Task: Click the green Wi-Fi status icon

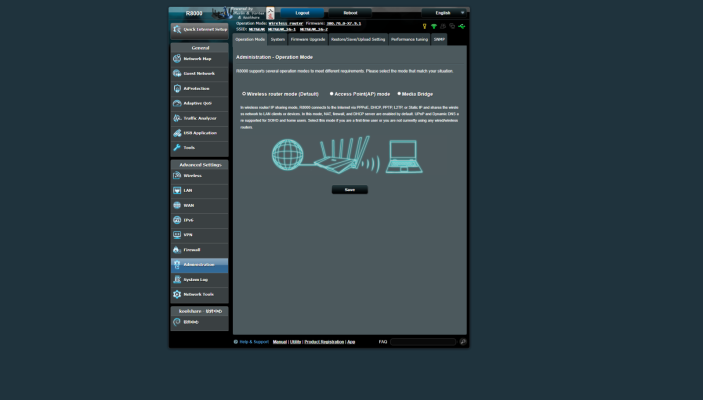Action: [x=434, y=26]
